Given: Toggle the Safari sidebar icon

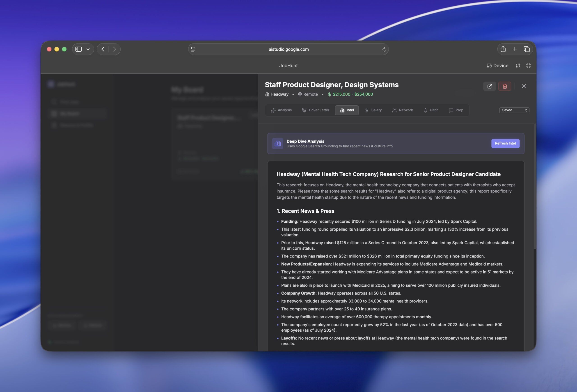Looking at the screenshot, I should click(78, 49).
